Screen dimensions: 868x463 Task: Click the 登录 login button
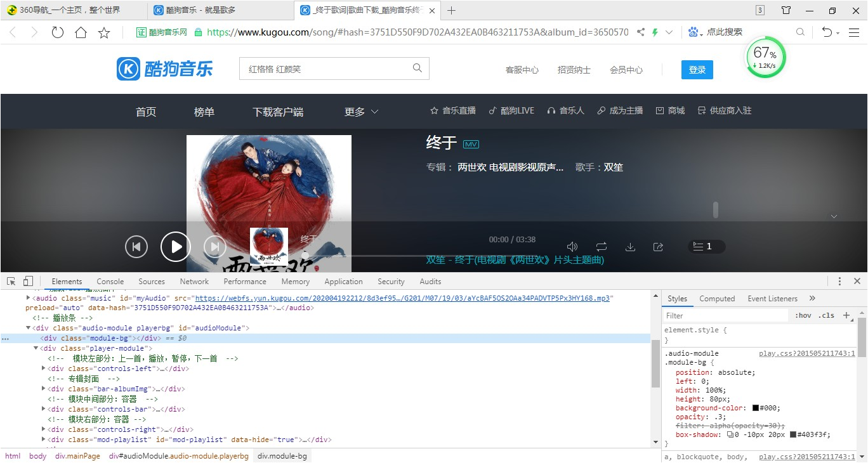(697, 70)
